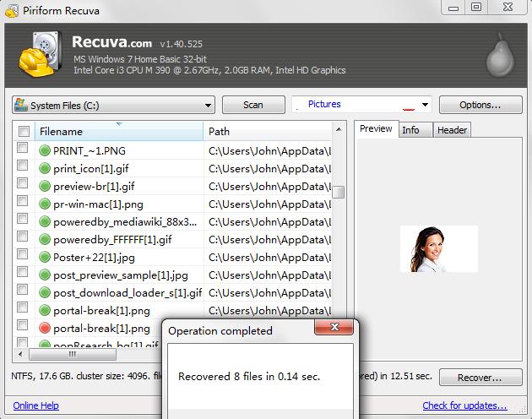This screenshot has height=419, width=532.
Task: Check the box for preview-br[1].gif
Action: (x=23, y=183)
